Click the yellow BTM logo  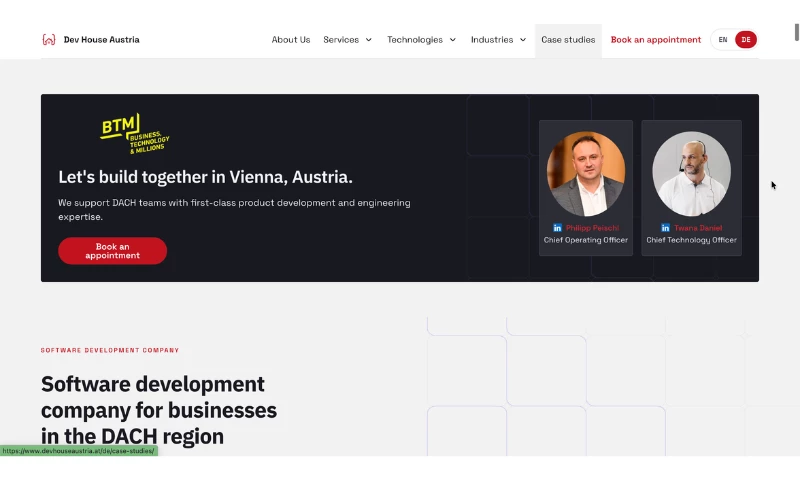[135, 134]
